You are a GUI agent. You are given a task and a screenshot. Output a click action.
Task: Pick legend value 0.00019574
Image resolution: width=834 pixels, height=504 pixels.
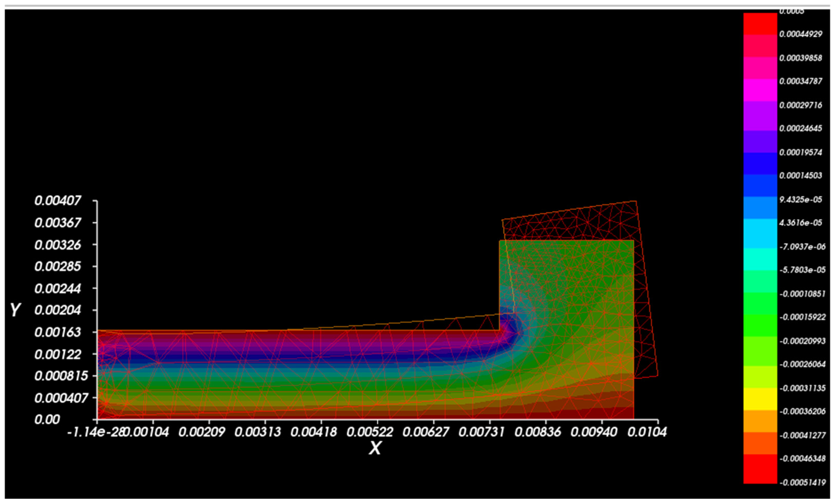[x=801, y=152]
